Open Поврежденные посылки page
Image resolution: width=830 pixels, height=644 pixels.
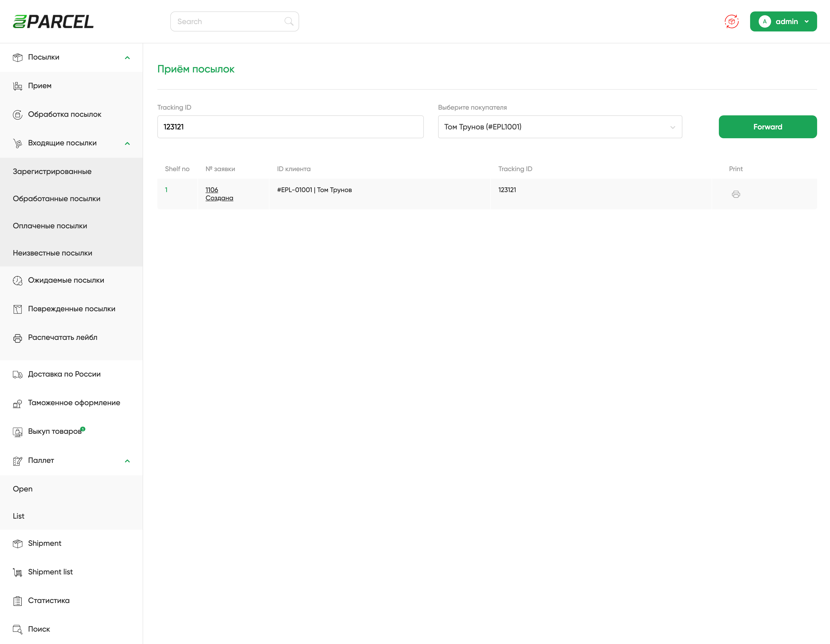point(72,309)
